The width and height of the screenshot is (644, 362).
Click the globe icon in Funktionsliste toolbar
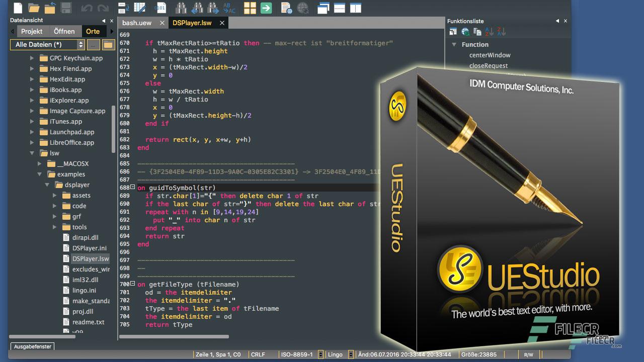[465, 32]
